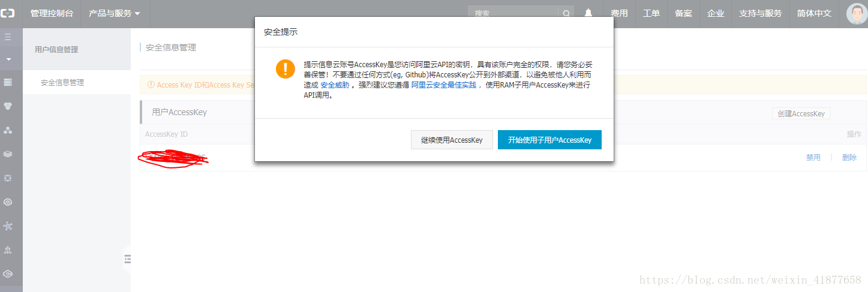This screenshot has width=868, height=292.
Task: Click the 创建AccessKey button
Action: [x=801, y=114]
